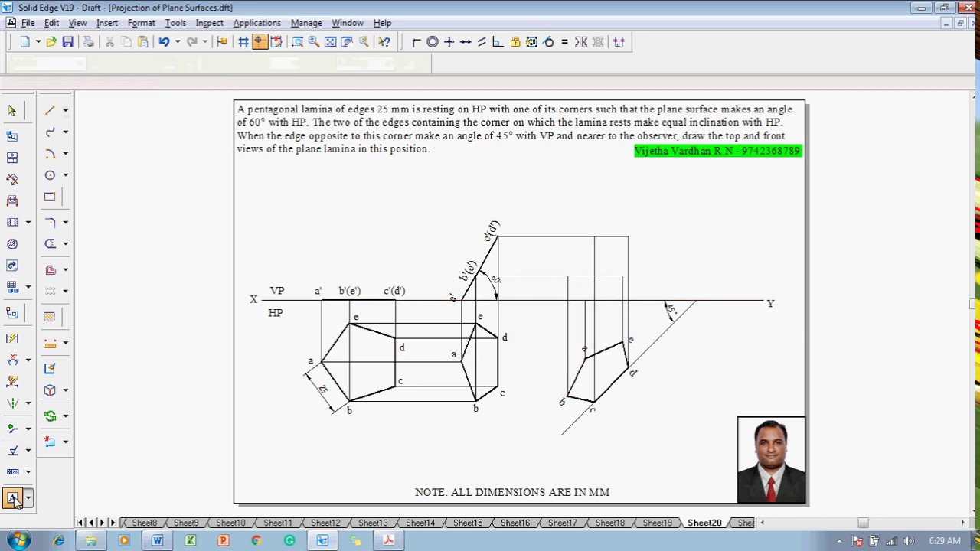Open a file using folder icon
Screen dimensions: 980x551
(51, 42)
